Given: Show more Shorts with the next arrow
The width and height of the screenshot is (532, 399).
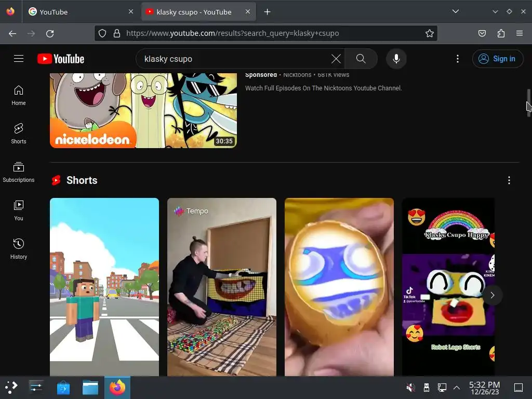Looking at the screenshot, I should [x=493, y=295].
